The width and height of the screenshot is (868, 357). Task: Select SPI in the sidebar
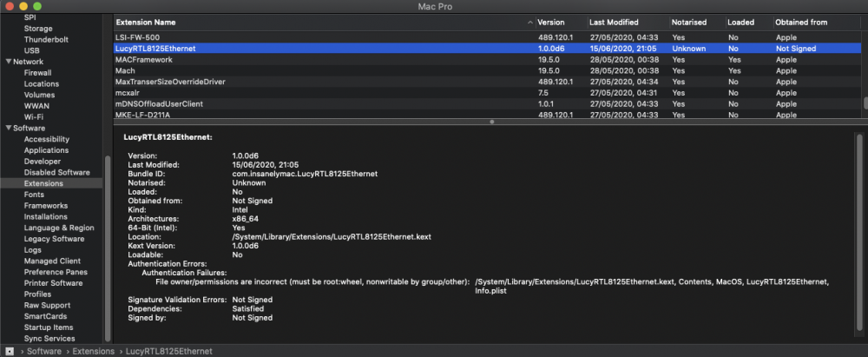(30, 17)
